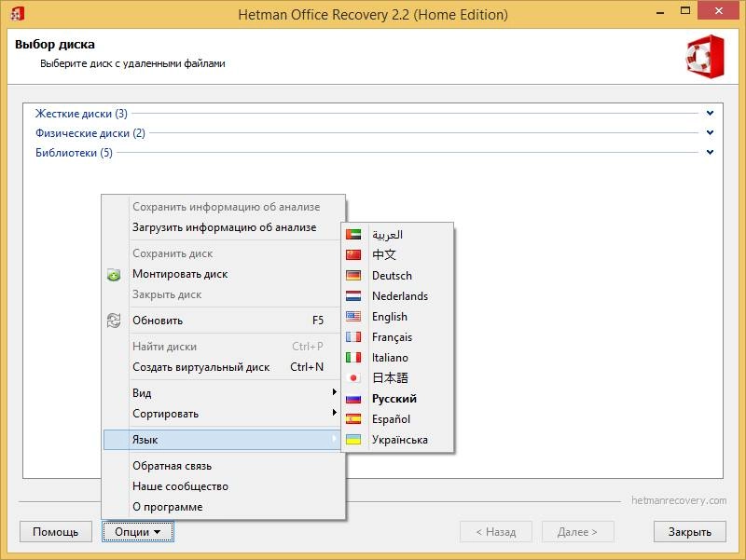This screenshot has width=746, height=560.
Task: Click the Ukrainian flag icon
Action: [353, 439]
